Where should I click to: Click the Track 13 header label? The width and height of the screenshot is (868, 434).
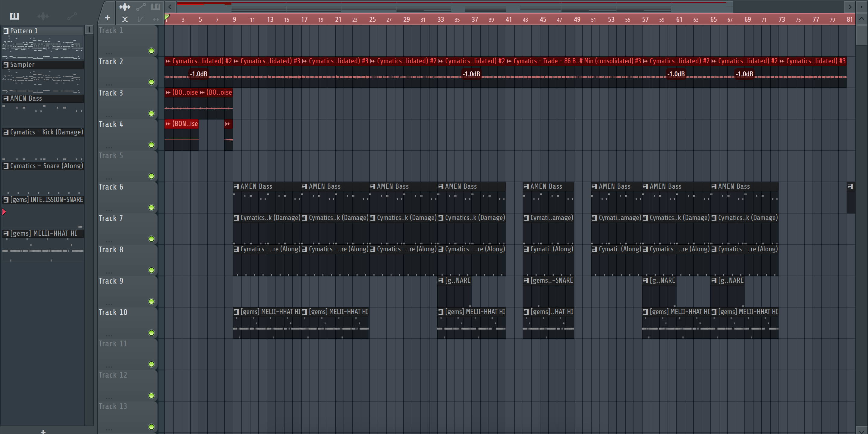point(113,406)
